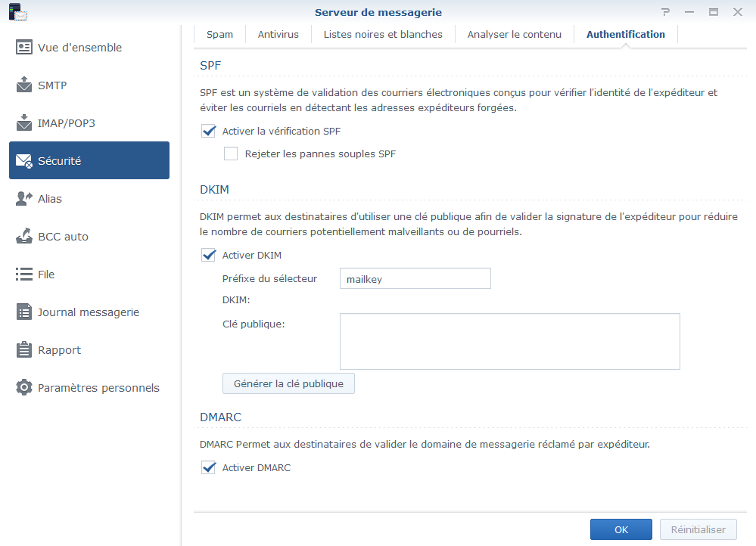
Task: Click the BCC auto icon
Action: pos(24,237)
